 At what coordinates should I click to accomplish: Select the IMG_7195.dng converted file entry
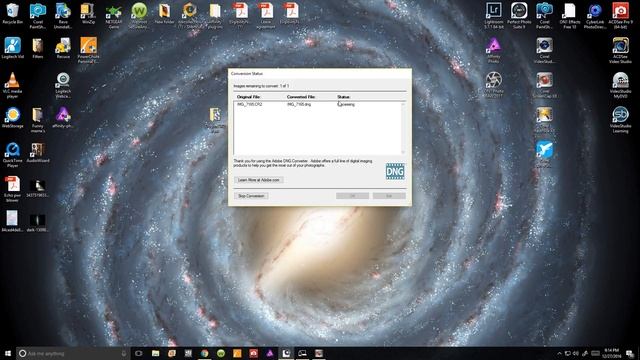[x=299, y=104]
